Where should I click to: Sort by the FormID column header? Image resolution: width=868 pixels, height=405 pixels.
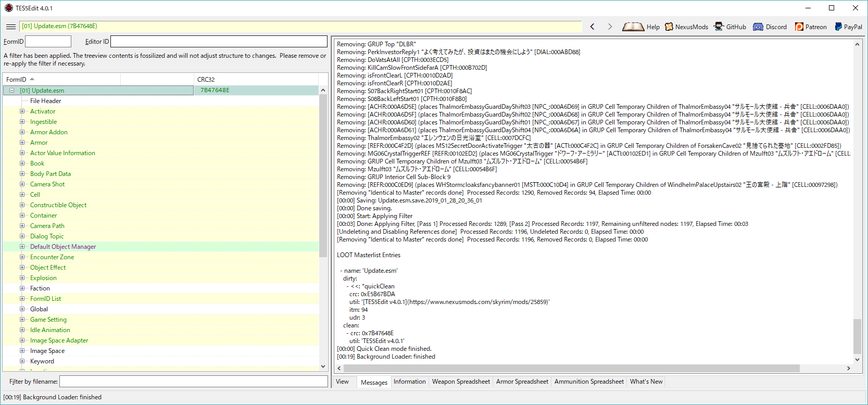coord(61,80)
